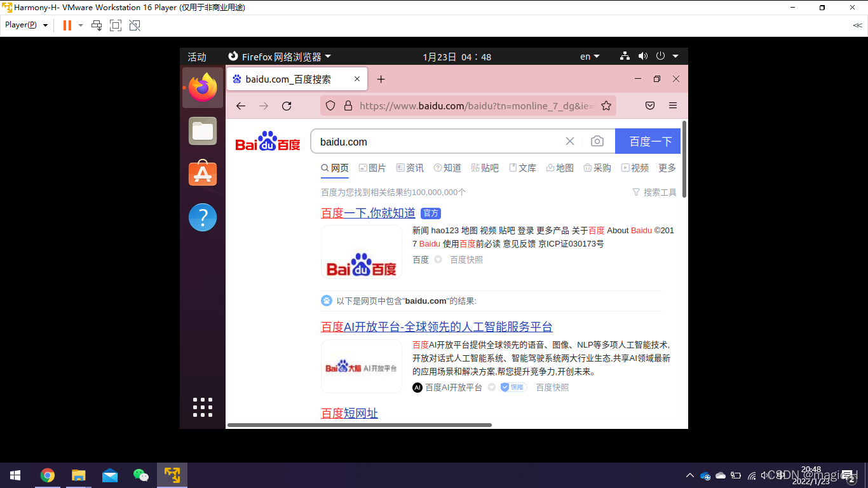Switch to the 视频 tab
The width and height of the screenshot is (868, 488).
(635, 168)
